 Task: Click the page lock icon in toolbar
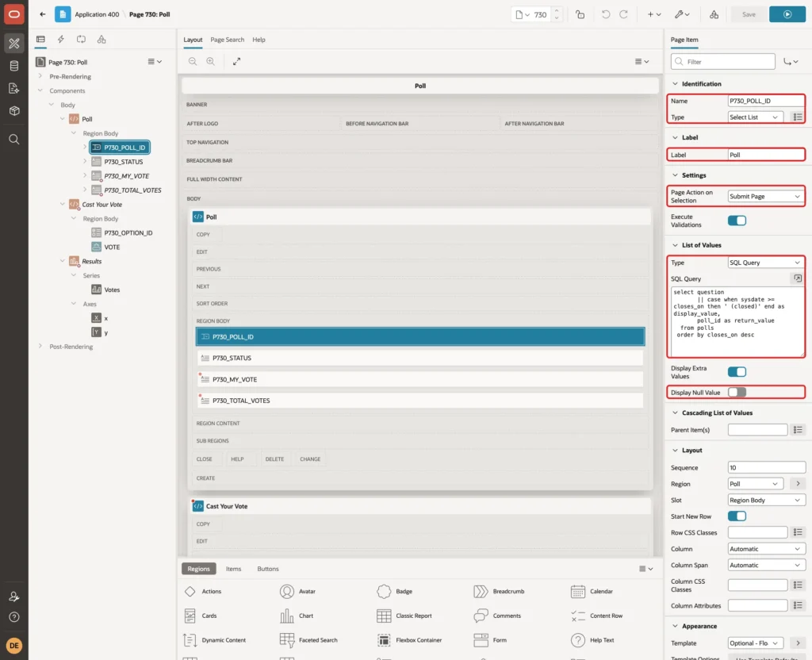coord(580,14)
